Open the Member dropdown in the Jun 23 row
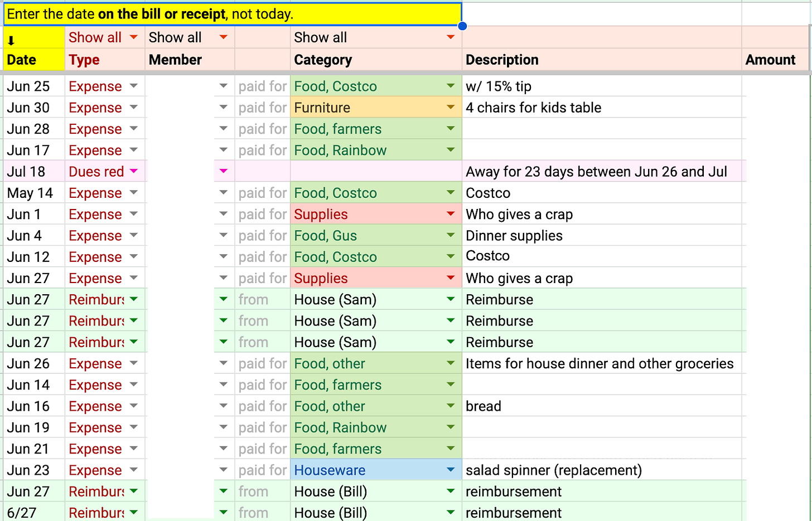This screenshot has height=521, width=812. pos(224,470)
